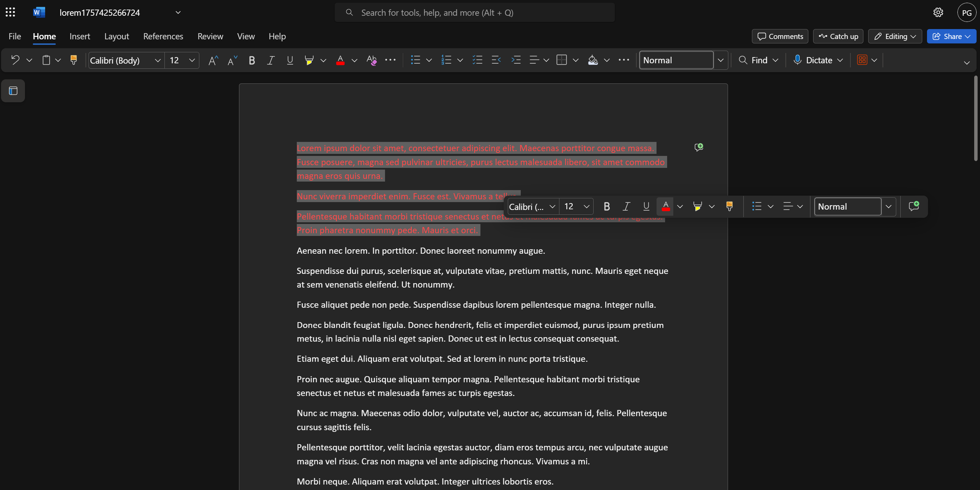Click Grow Font size icon
The height and width of the screenshot is (490, 980).
pyautogui.click(x=213, y=60)
